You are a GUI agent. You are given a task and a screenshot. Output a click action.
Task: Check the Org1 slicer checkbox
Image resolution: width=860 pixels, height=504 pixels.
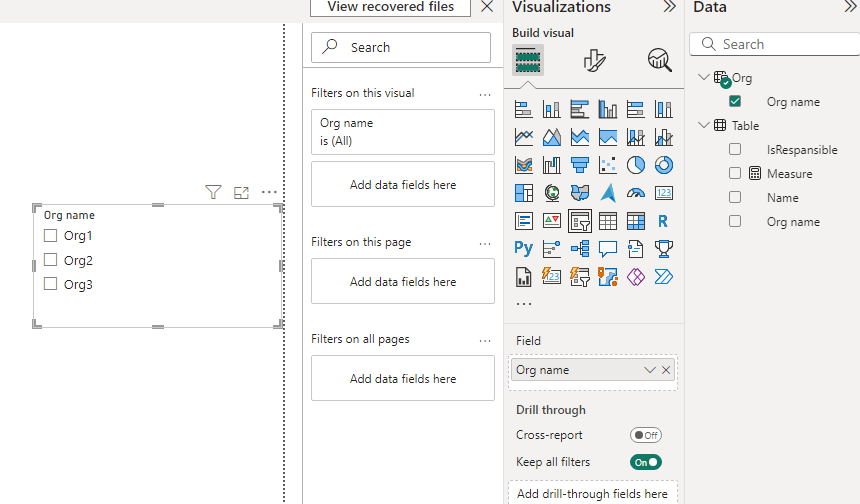50,235
